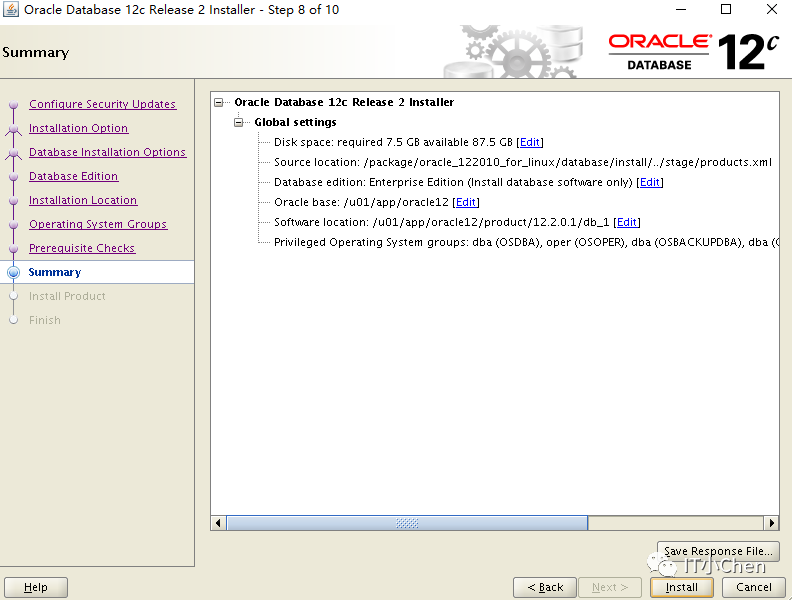Return to Installation Location step
This screenshot has height=600, width=792.
83,200
